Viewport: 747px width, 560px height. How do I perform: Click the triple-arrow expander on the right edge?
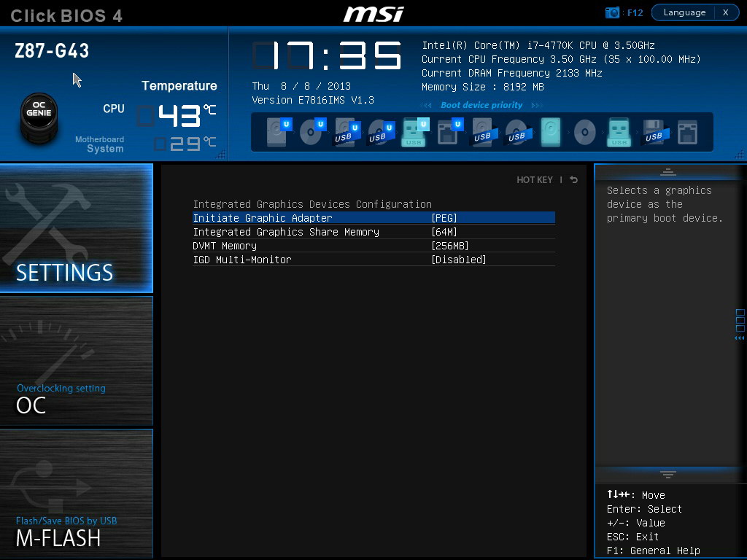coord(740,338)
